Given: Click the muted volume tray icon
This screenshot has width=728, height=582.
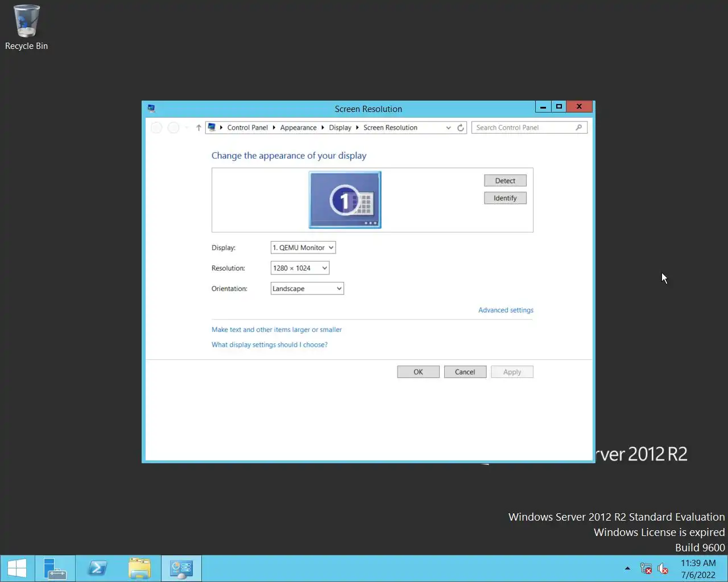Looking at the screenshot, I should (x=663, y=568).
